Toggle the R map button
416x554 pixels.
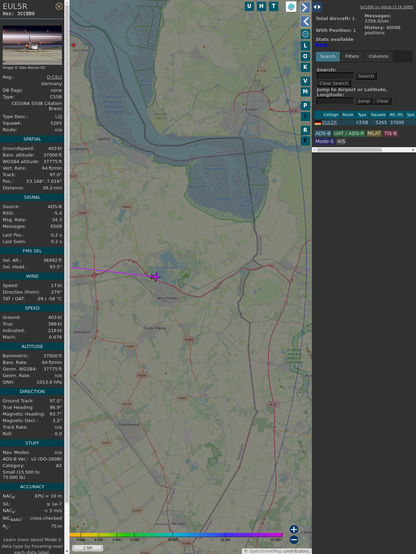tap(305, 130)
